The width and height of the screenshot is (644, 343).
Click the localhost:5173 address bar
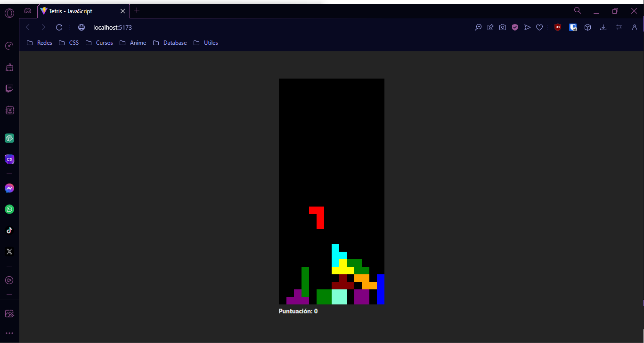[112, 27]
